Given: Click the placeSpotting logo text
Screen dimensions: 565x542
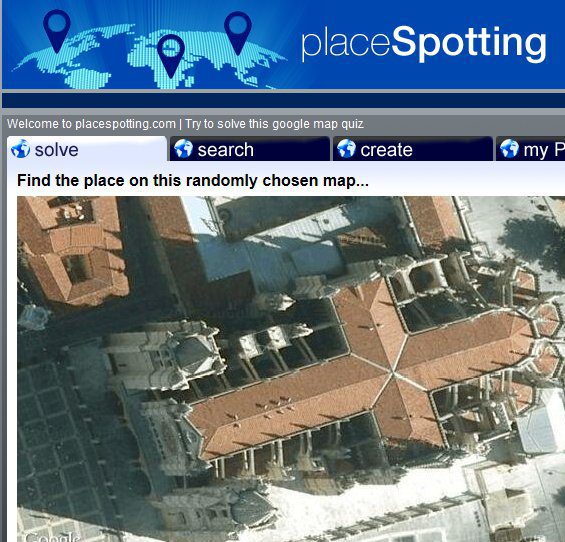Looking at the screenshot, I should point(424,43).
